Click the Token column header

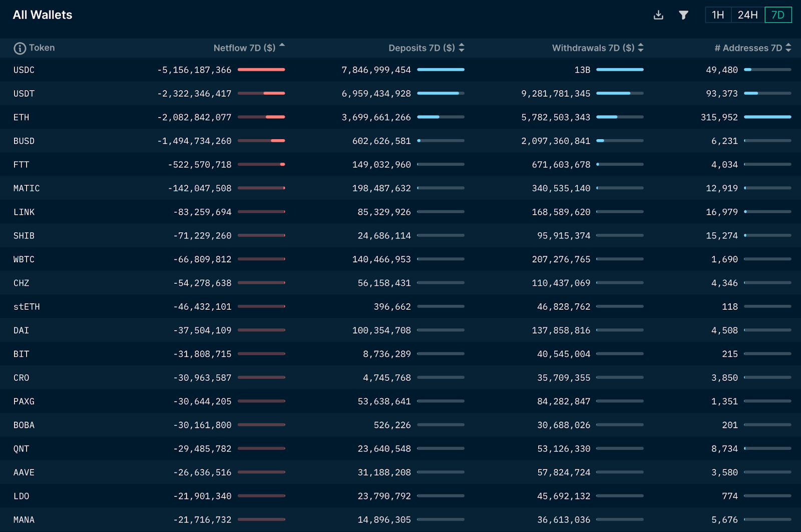pos(42,48)
